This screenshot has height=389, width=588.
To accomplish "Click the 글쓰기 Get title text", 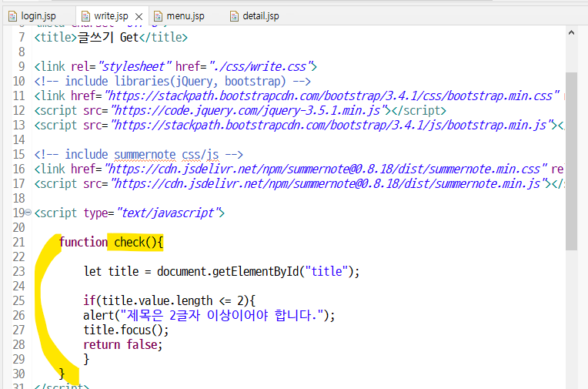I will click(108, 37).
